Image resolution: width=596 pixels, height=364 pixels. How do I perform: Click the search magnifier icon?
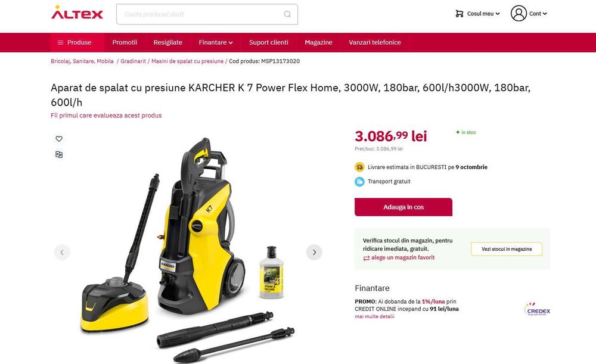pyautogui.click(x=287, y=14)
